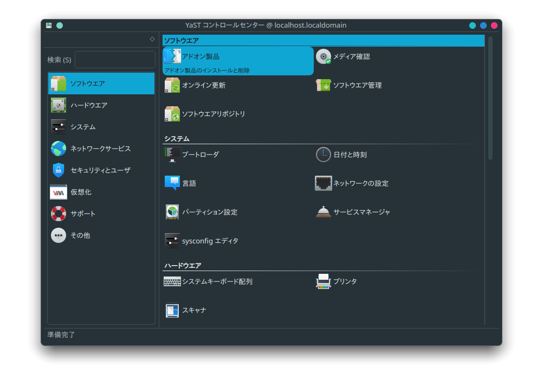Click the diamond float button of sidebar panel
Viewport: 543px width, 392px height.
(x=152, y=39)
